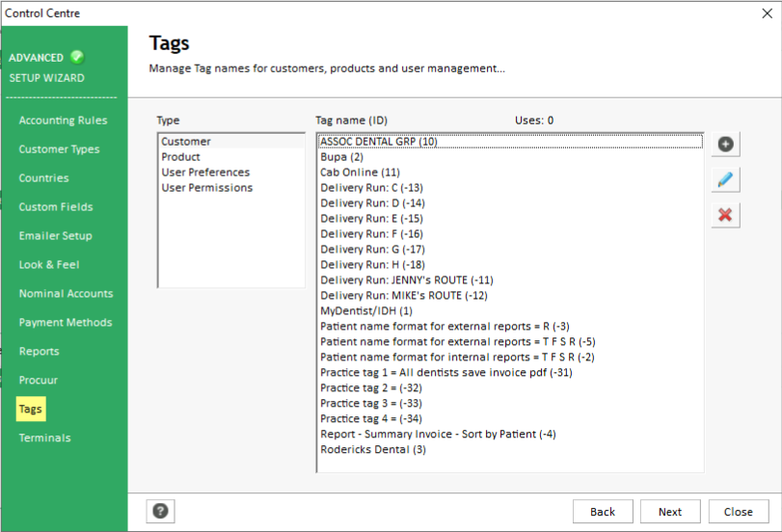The width and height of the screenshot is (782, 532).
Task: Select tag MyDentist/IDH (1)
Action: (510, 311)
